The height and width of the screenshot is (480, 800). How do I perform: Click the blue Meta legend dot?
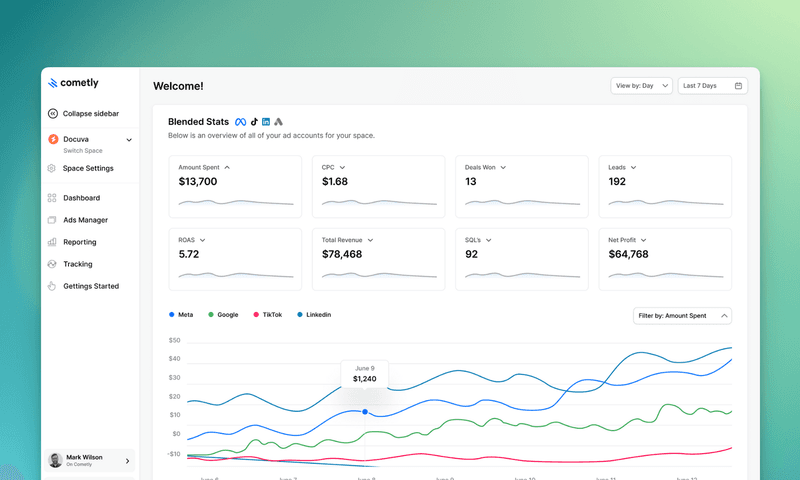(172, 315)
